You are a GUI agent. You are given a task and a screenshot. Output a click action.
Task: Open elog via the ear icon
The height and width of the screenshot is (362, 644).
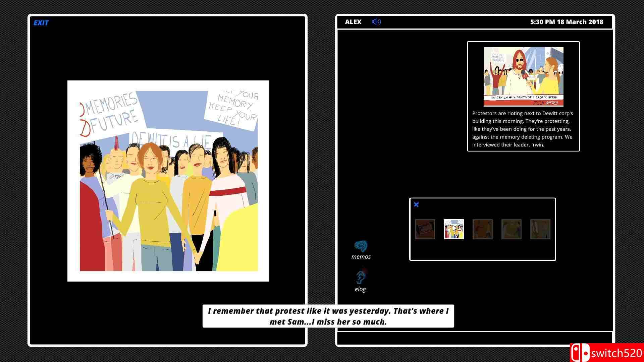pos(361,277)
